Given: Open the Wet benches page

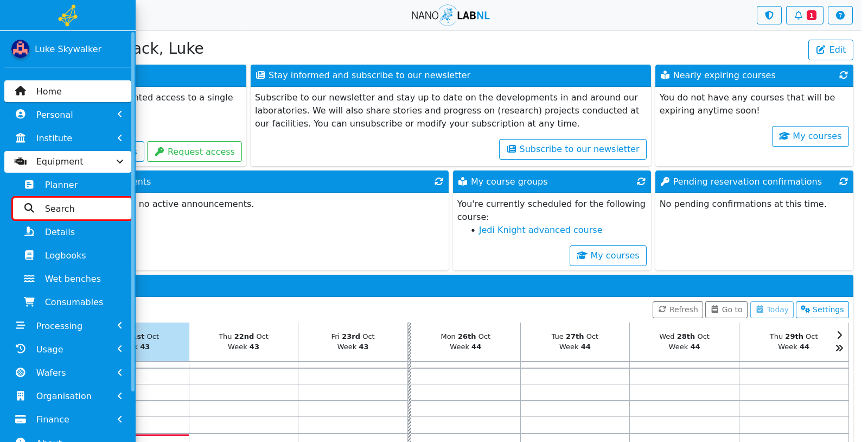Looking at the screenshot, I should click(x=72, y=279).
